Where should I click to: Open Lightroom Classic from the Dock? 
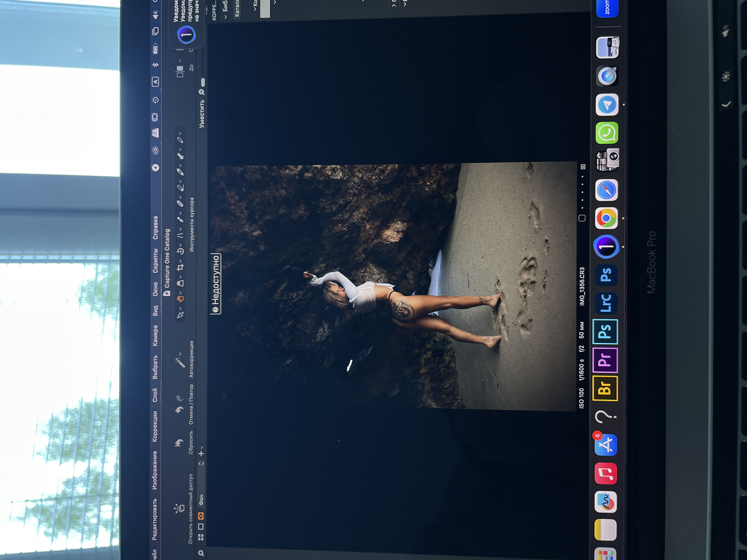point(605,303)
